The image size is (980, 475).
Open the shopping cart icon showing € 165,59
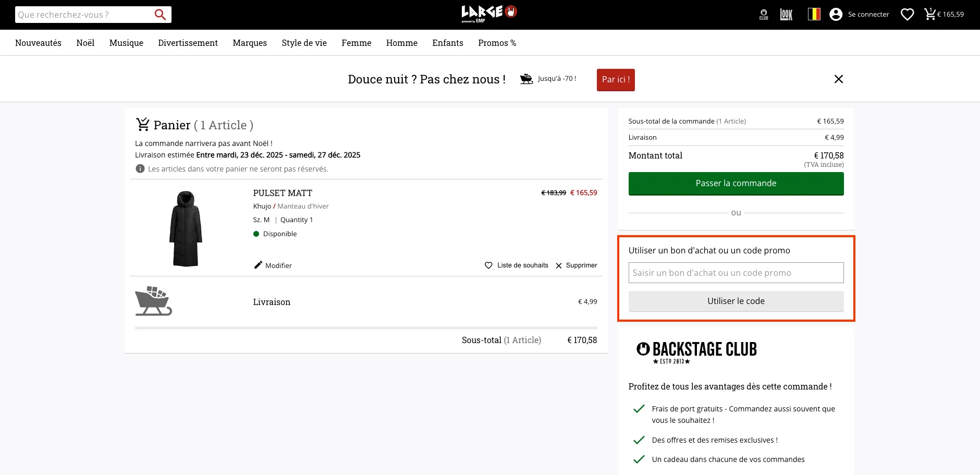click(x=930, y=14)
